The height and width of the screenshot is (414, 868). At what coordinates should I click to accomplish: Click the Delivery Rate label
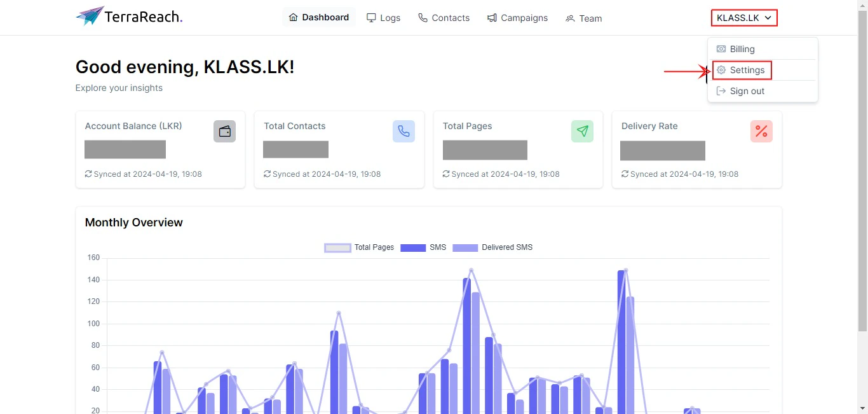tap(649, 126)
